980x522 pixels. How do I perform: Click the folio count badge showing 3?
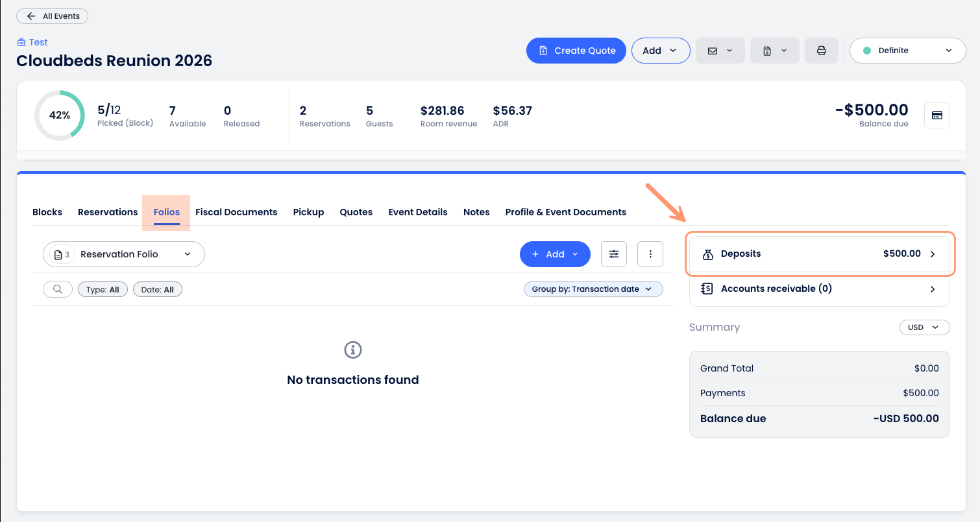pyautogui.click(x=62, y=254)
